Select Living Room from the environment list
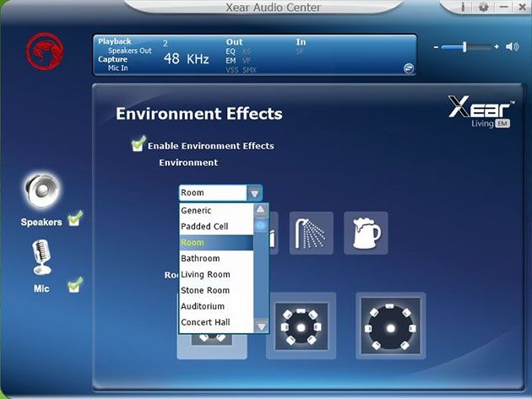This screenshot has height=399, width=532. [216, 274]
